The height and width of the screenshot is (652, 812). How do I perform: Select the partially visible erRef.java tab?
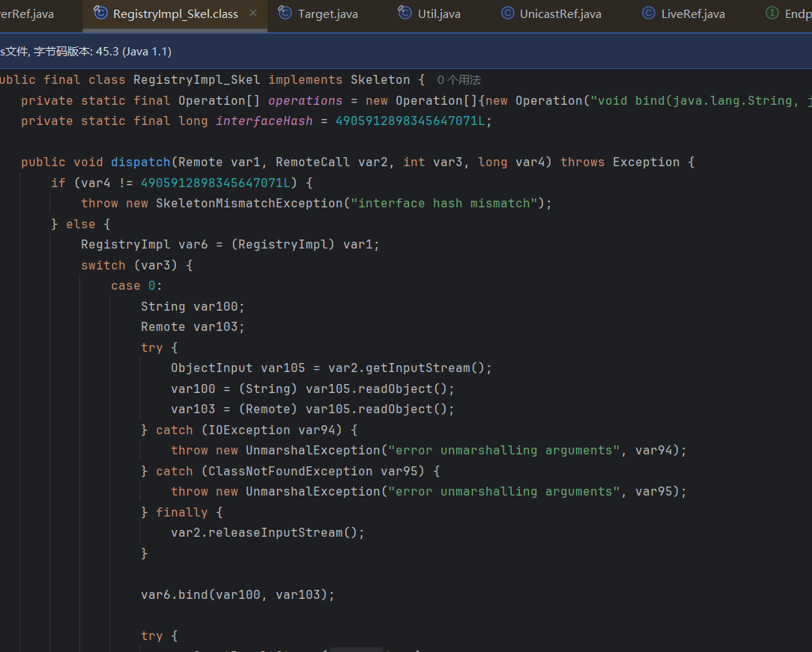tap(27, 14)
